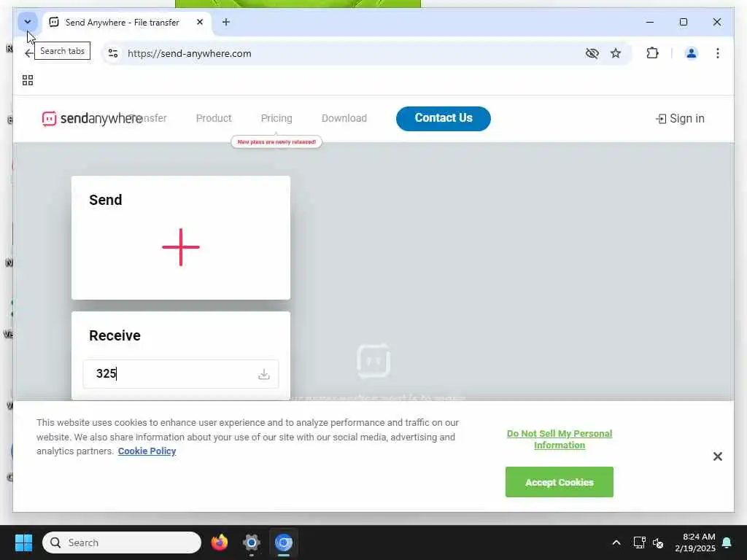This screenshot has width=747, height=560.
Task: Open the Extensions puzzle icon
Action: [652, 53]
